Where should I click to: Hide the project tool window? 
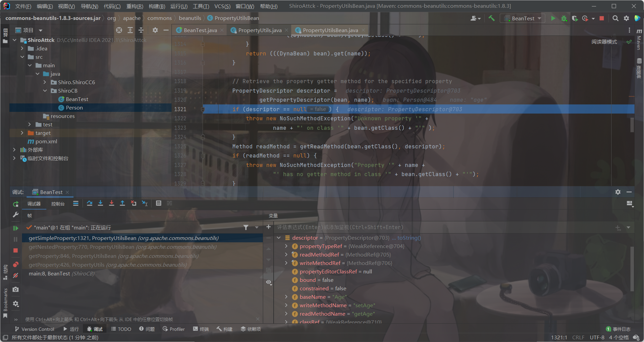166,30
